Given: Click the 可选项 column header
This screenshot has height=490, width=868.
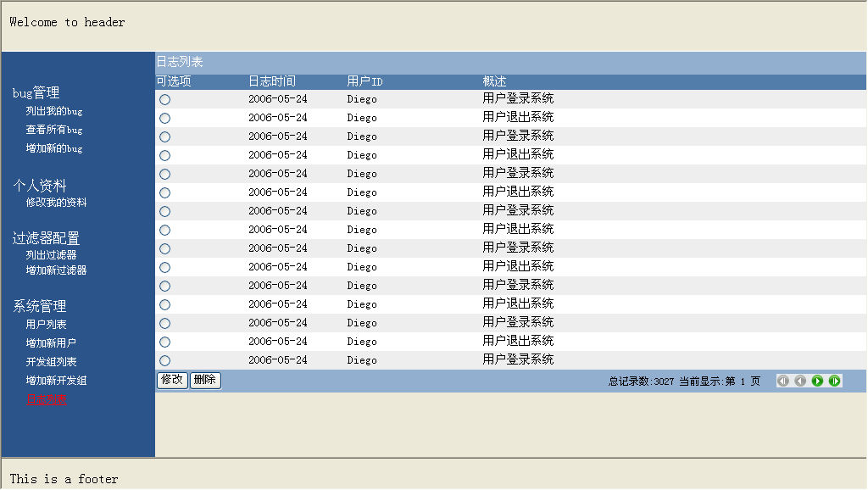Looking at the screenshot, I should click(174, 82).
